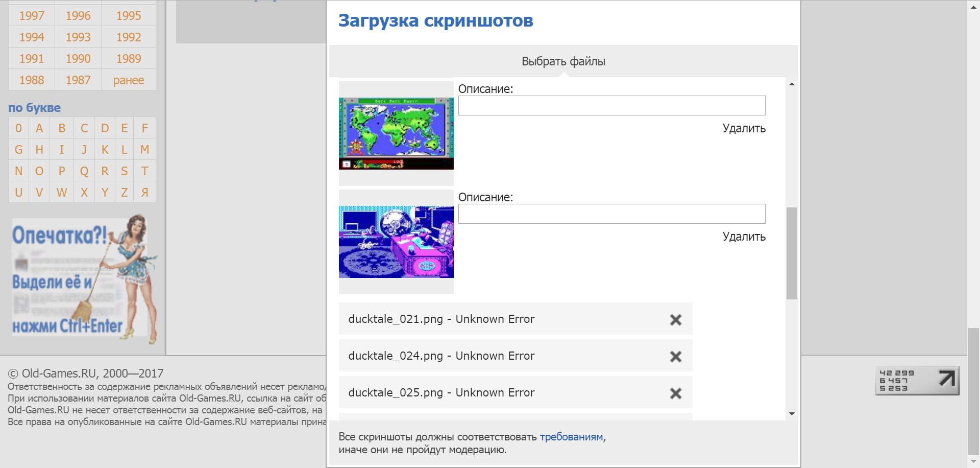This screenshot has width=980, height=468.
Task: Focus description field for office room screenshot
Action: pyautogui.click(x=611, y=214)
